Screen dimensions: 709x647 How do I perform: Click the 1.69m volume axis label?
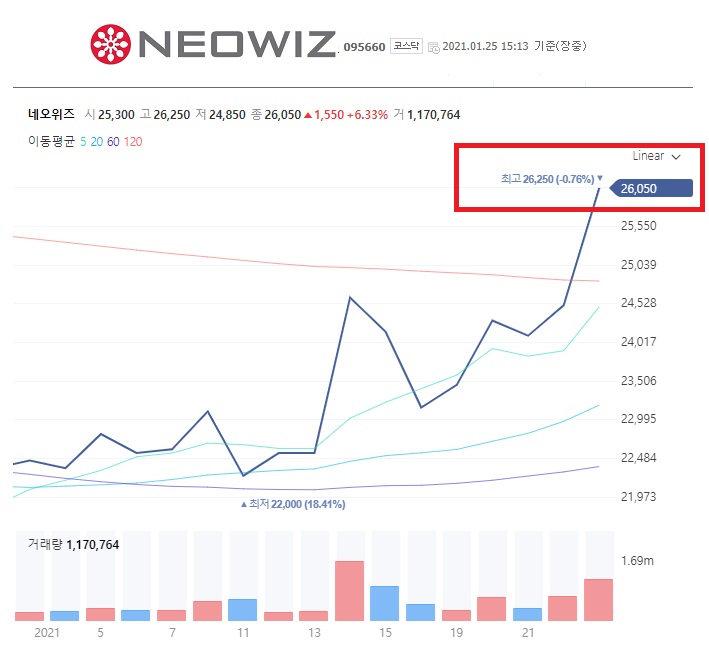coord(637,561)
